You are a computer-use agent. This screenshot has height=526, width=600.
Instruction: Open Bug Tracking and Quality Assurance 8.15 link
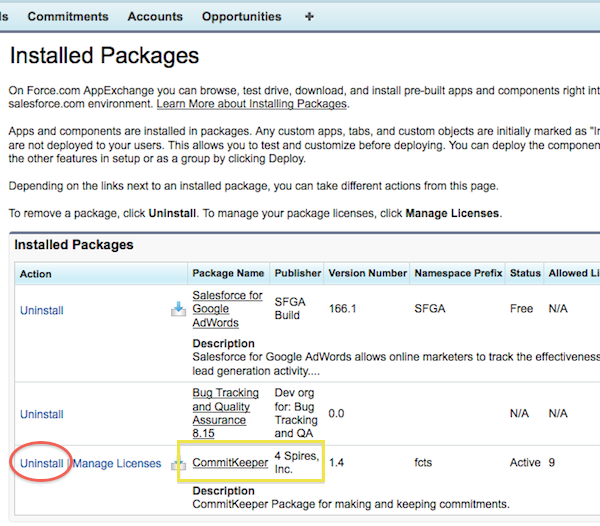click(x=225, y=413)
